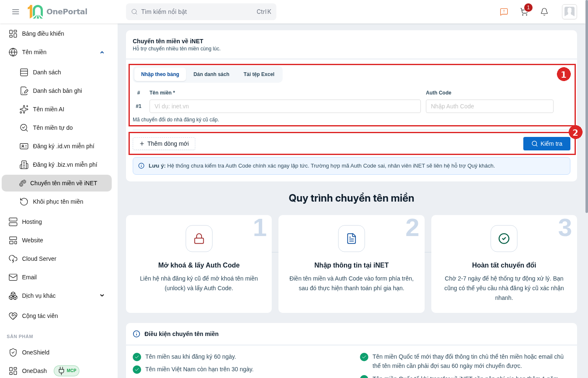Click the Khôi phục tên miền restore icon
Screen dimensions: 588x378
tap(24, 202)
